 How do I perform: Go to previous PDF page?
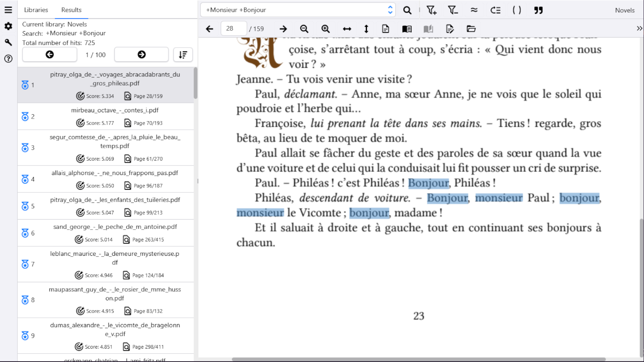click(x=210, y=29)
